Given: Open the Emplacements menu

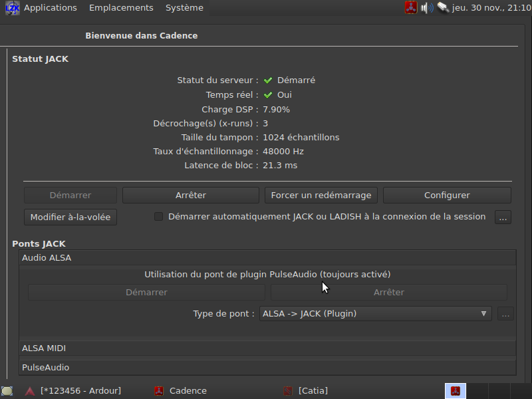Looking at the screenshot, I should [x=121, y=8].
